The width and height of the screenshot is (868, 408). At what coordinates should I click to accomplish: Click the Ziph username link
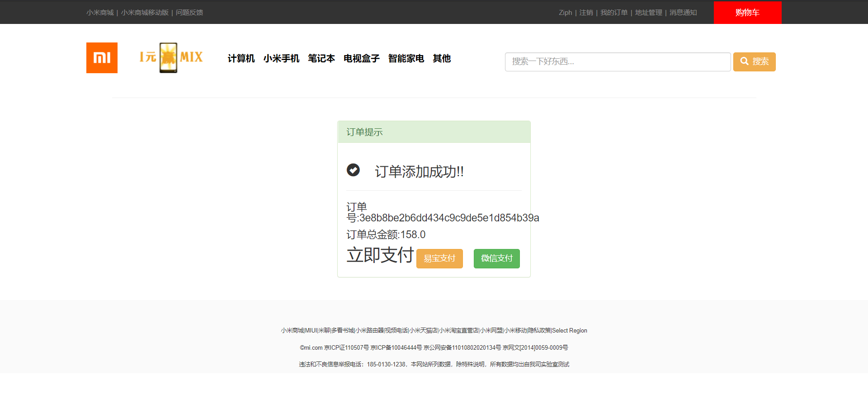pyautogui.click(x=565, y=13)
